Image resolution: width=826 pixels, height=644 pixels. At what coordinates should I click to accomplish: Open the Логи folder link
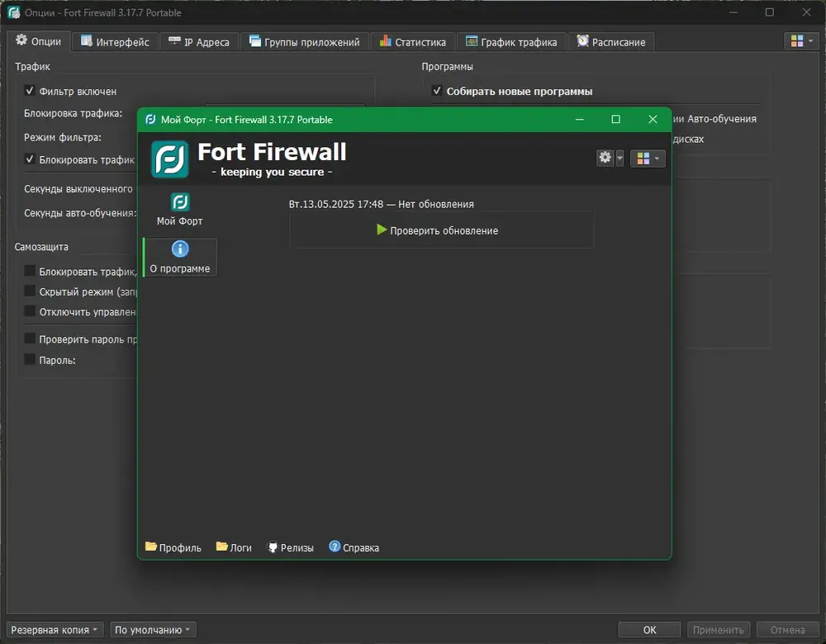pyautogui.click(x=234, y=547)
